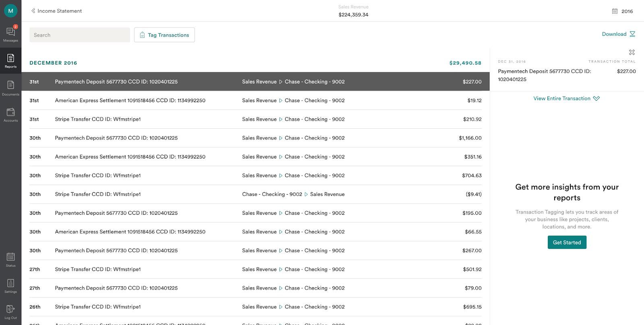Click the Tag Transactions button
The height and width of the screenshot is (325, 644).
tap(164, 35)
